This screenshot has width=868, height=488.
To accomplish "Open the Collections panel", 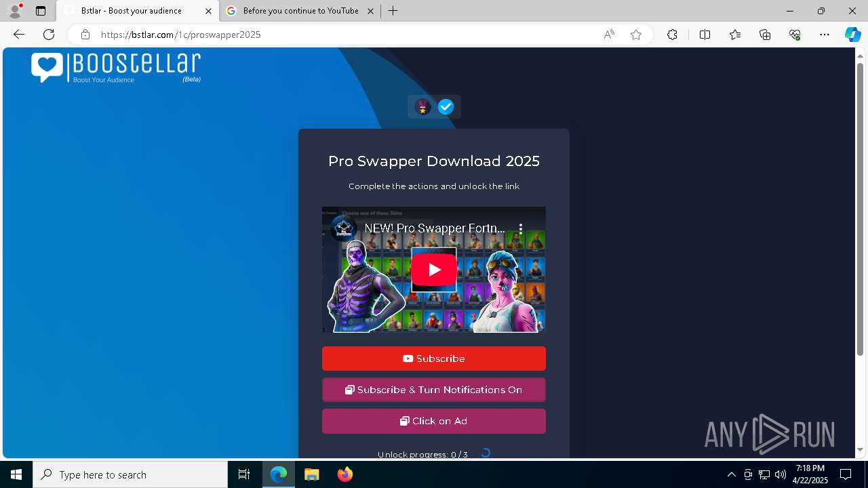I will tap(765, 35).
